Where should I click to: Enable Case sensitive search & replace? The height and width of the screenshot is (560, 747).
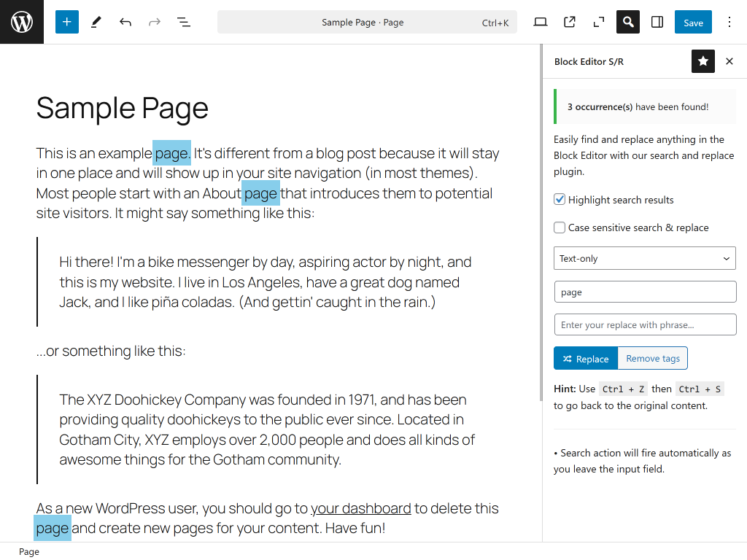pos(560,227)
